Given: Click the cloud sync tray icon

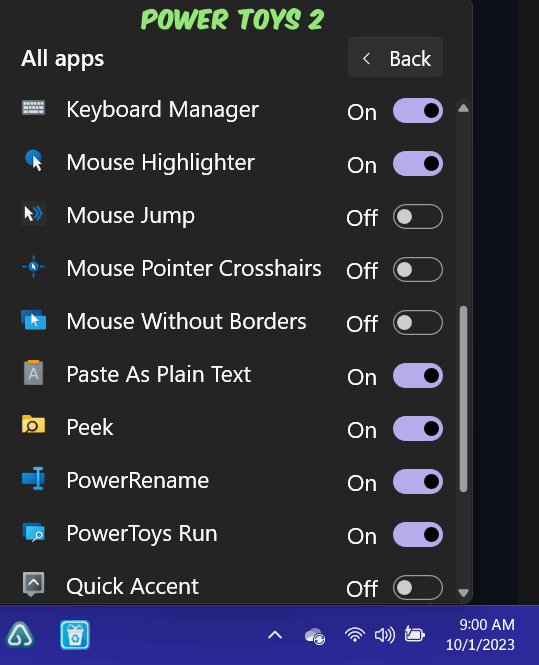Looking at the screenshot, I should pyautogui.click(x=315, y=636).
